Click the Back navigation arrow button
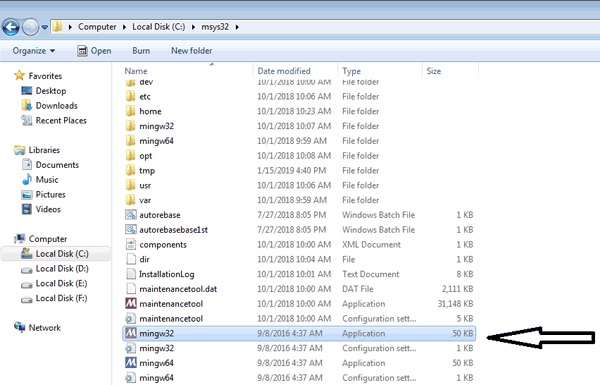Viewport: 600px width, 385px height. [x=11, y=27]
